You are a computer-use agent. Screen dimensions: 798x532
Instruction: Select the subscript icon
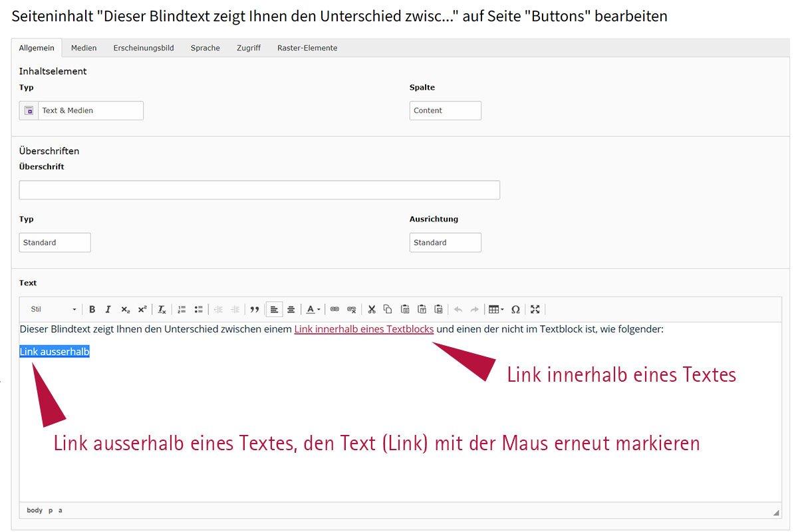tap(124, 309)
